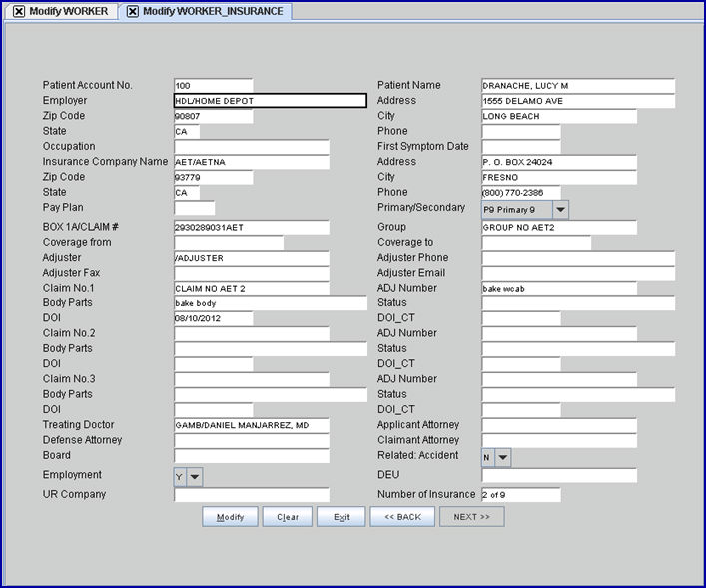
Task: Expand the Related: Accident dropdown
Action: click(503, 458)
